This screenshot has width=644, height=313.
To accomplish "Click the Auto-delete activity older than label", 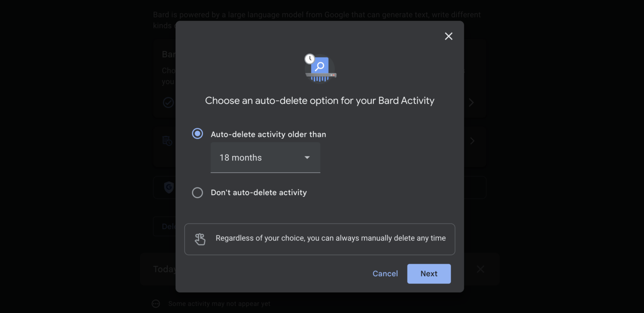I will pos(268,134).
